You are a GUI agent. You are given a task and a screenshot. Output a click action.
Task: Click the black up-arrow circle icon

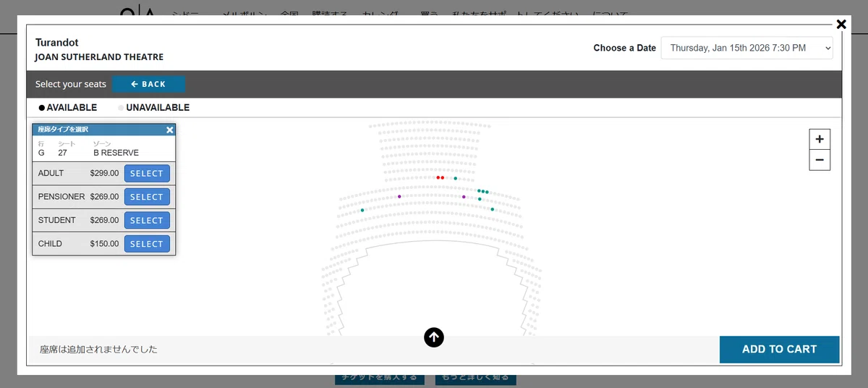point(433,337)
